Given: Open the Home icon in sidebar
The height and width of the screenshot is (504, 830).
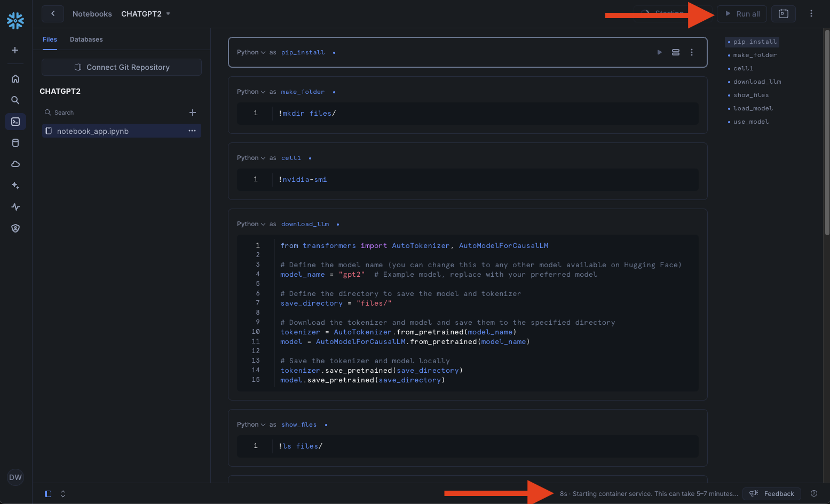Looking at the screenshot, I should coord(15,79).
